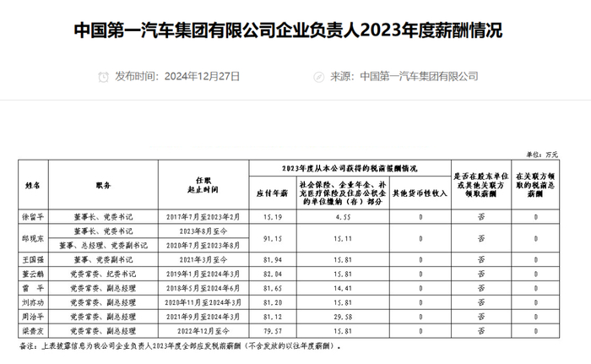
Task: Click the 备注 footnote below the table
Action: coord(180,346)
